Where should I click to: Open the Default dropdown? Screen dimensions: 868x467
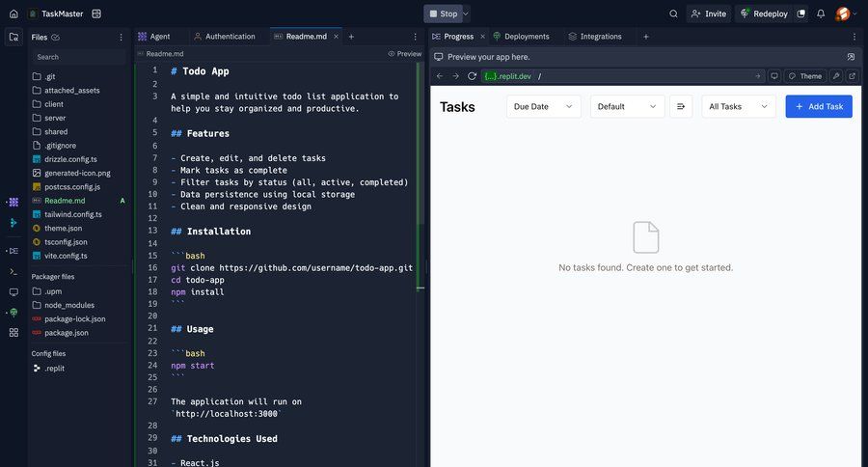(x=627, y=106)
